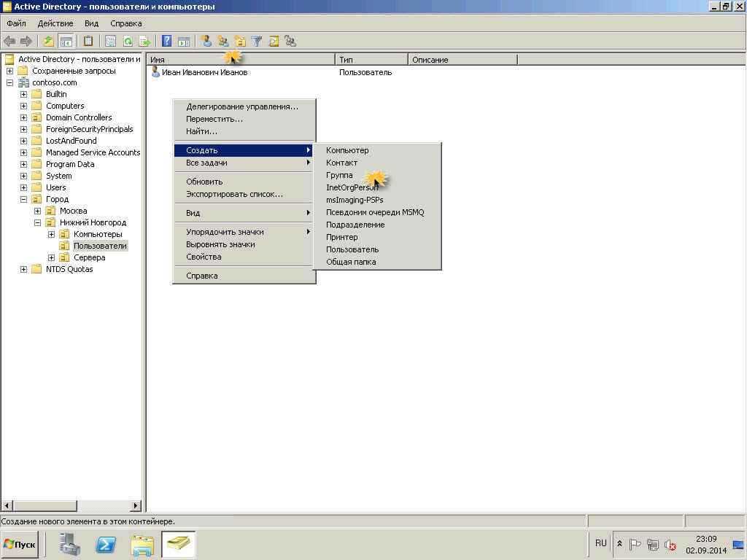This screenshot has height=560, width=747.
Task: Click the Back arrow in the toolbar
Action: 9,42
